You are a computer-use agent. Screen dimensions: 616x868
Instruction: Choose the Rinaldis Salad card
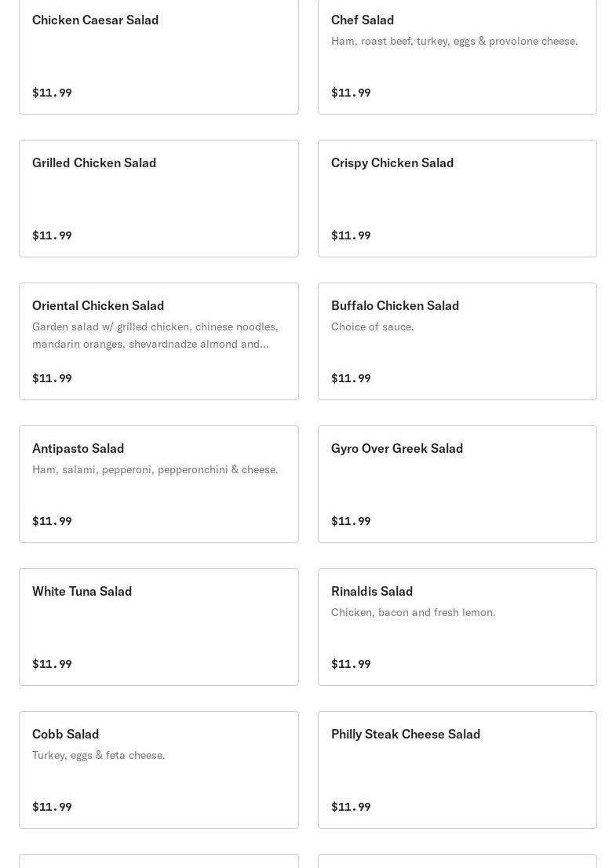(372, 592)
